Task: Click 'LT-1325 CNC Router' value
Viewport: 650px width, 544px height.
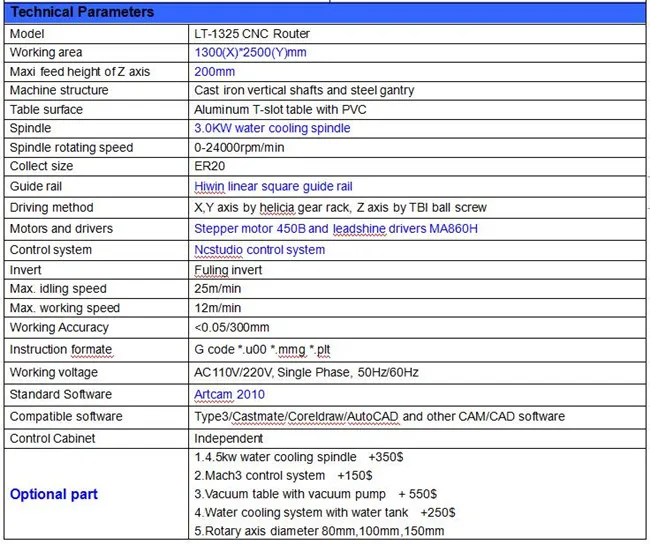Action: pyautogui.click(x=252, y=34)
